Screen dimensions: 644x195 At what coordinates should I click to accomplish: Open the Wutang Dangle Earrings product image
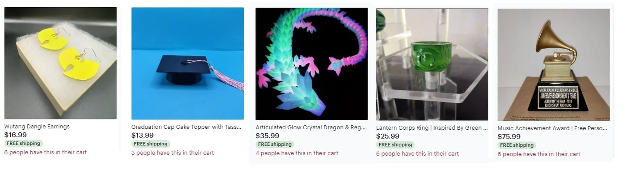point(60,63)
